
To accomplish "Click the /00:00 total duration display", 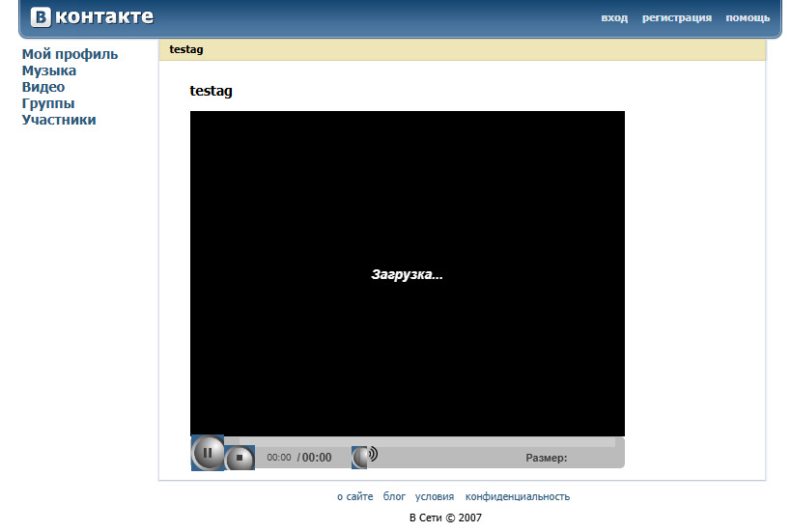I will [314, 458].
